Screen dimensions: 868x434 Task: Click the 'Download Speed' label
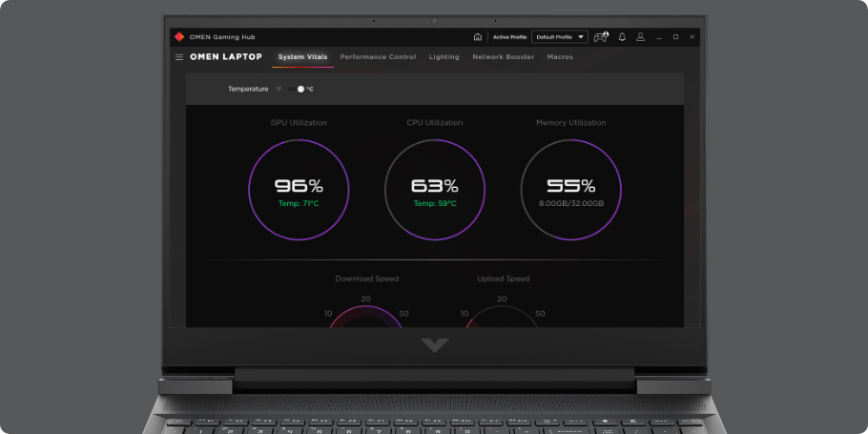(367, 279)
